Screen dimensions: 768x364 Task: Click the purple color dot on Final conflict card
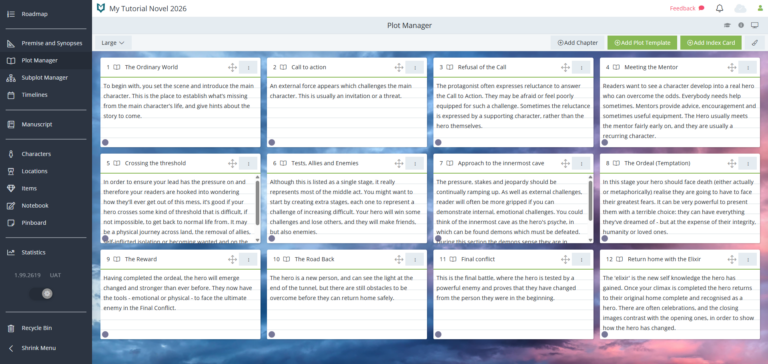pyautogui.click(x=438, y=334)
